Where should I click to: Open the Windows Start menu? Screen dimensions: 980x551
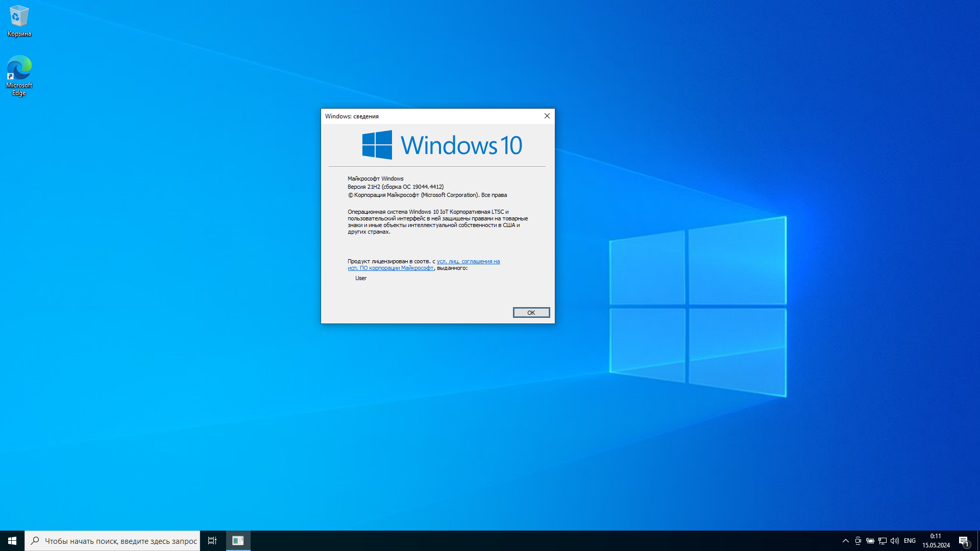point(12,541)
